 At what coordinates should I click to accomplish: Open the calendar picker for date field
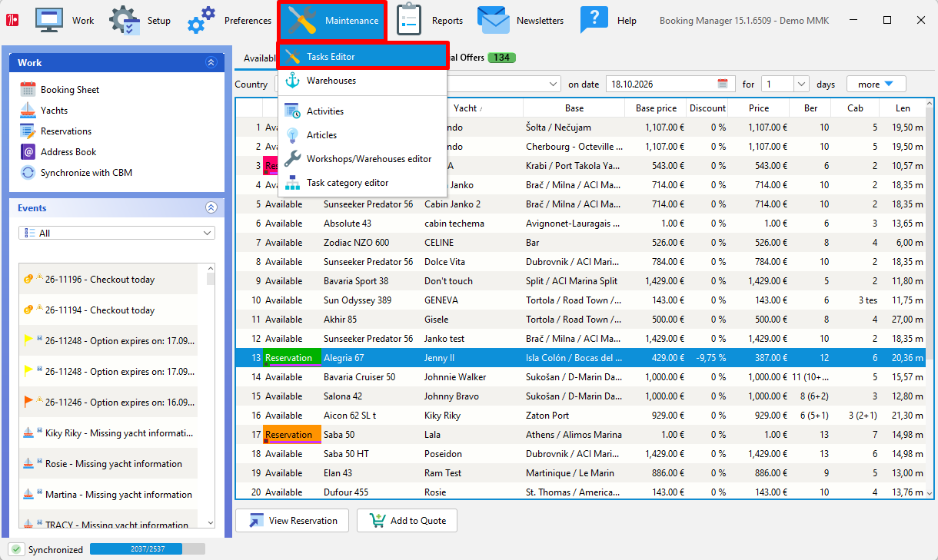coord(722,84)
